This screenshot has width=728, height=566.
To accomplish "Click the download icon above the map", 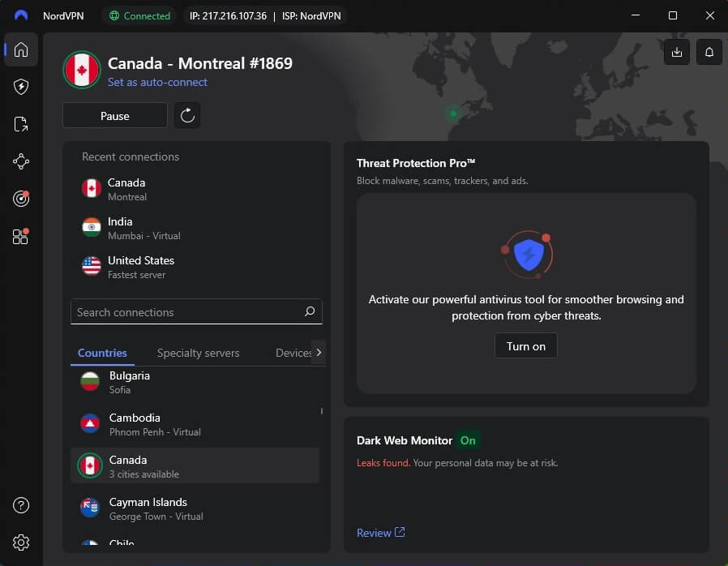I will click(677, 51).
